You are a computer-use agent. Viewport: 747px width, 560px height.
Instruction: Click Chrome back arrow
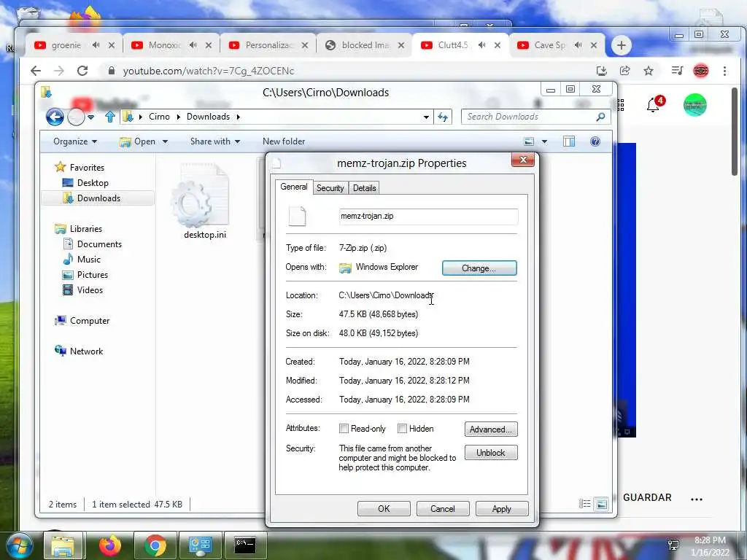click(x=36, y=71)
